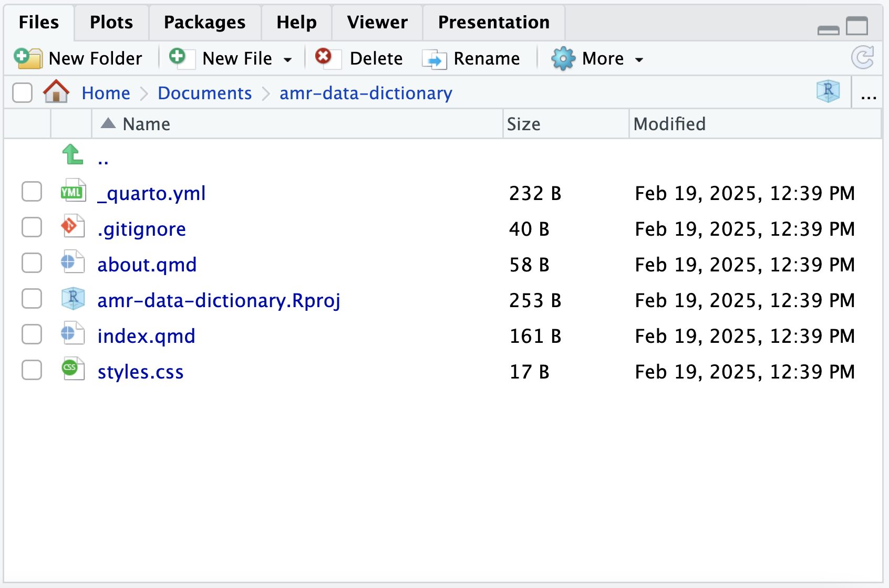Click the More gear icon

pos(563,58)
